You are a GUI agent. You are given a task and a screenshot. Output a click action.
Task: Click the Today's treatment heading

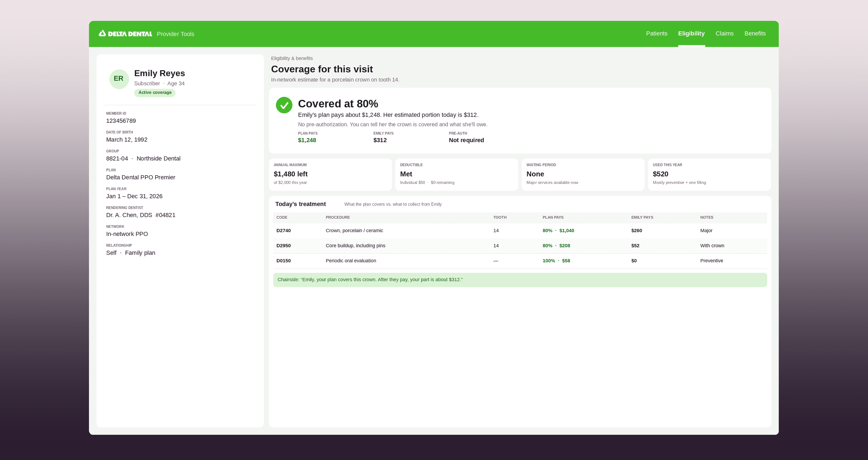(x=300, y=204)
